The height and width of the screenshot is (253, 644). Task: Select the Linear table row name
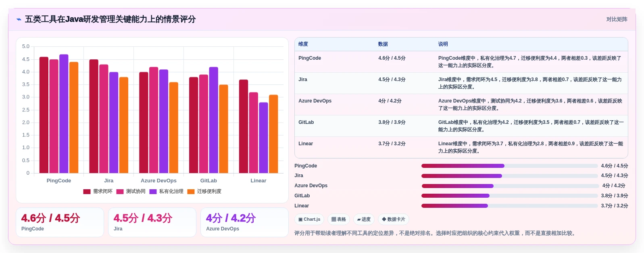tap(306, 144)
